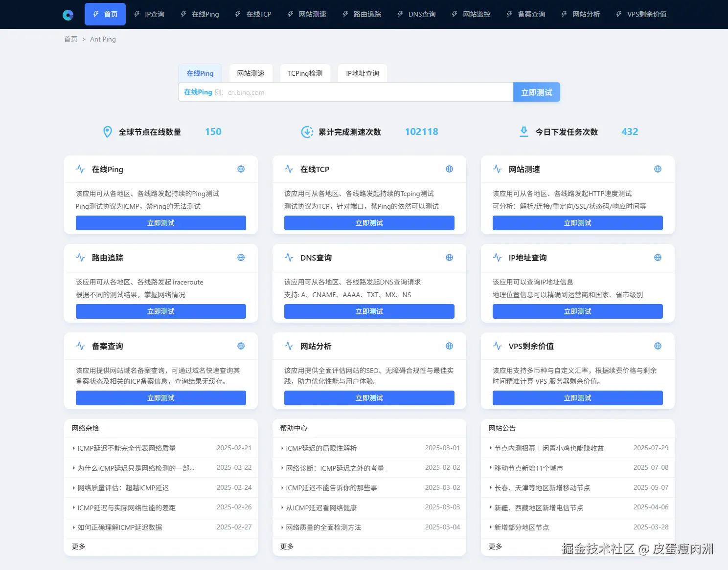Screen dimensions: 728x570
Task: Click the globe icon on DNS查询 card
Action: point(449,257)
